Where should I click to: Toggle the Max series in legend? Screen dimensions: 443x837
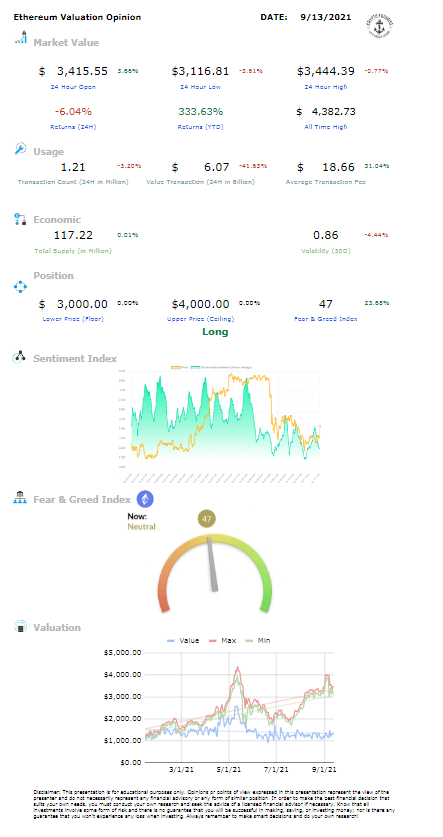pyautogui.click(x=223, y=640)
